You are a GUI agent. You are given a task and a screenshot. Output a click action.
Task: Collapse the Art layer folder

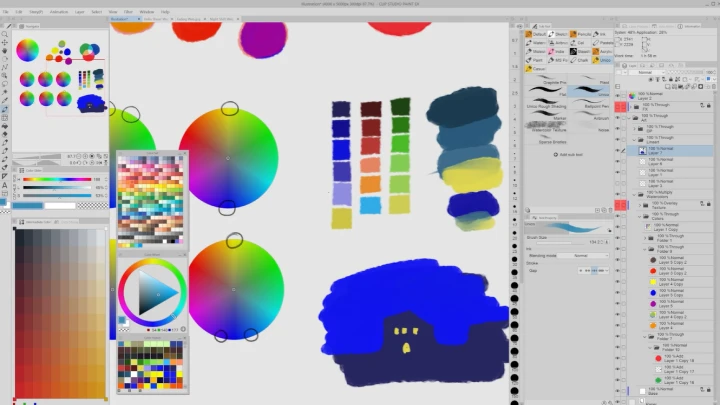click(x=630, y=118)
